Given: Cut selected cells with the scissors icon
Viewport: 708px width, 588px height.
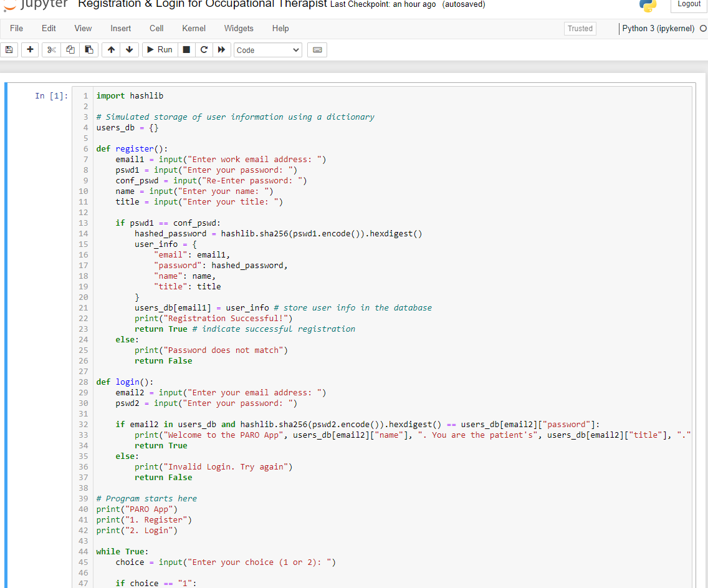Looking at the screenshot, I should click(x=52, y=50).
